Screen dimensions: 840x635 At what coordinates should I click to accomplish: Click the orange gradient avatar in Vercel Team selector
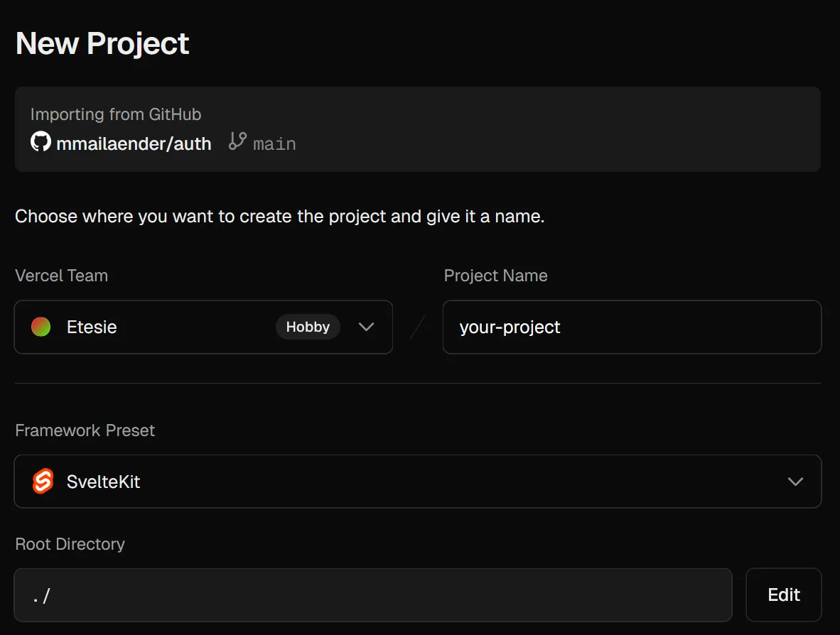pos(41,327)
